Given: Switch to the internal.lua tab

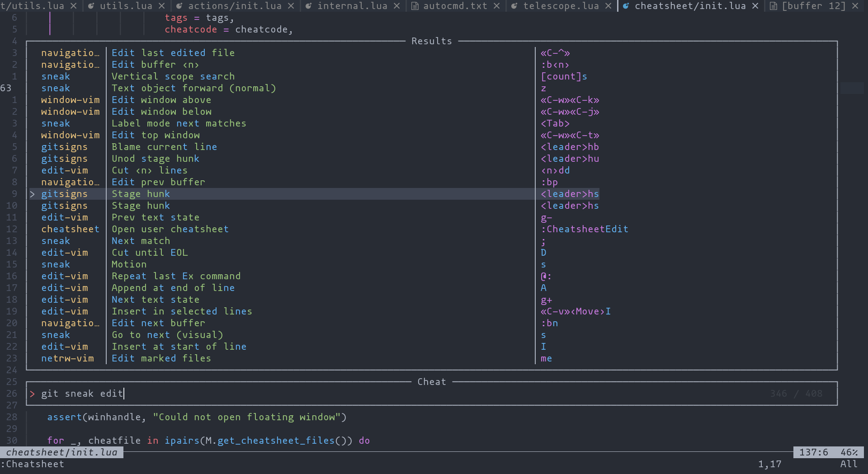Looking at the screenshot, I should click(x=352, y=6).
